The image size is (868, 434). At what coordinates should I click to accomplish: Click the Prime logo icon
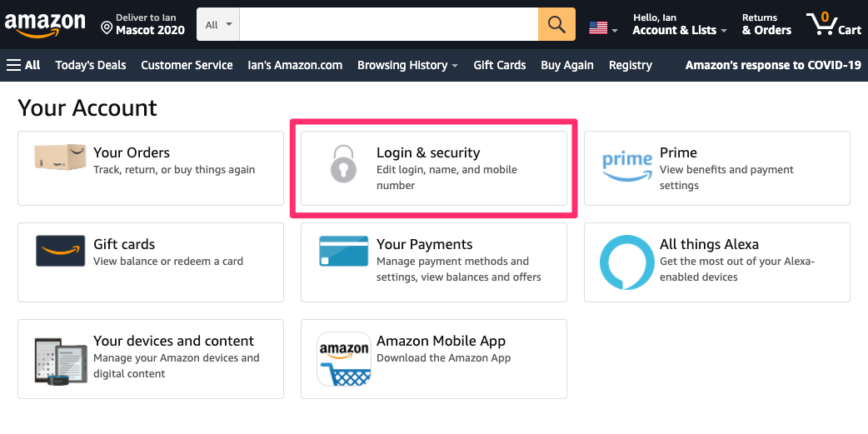pyautogui.click(x=626, y=166)
